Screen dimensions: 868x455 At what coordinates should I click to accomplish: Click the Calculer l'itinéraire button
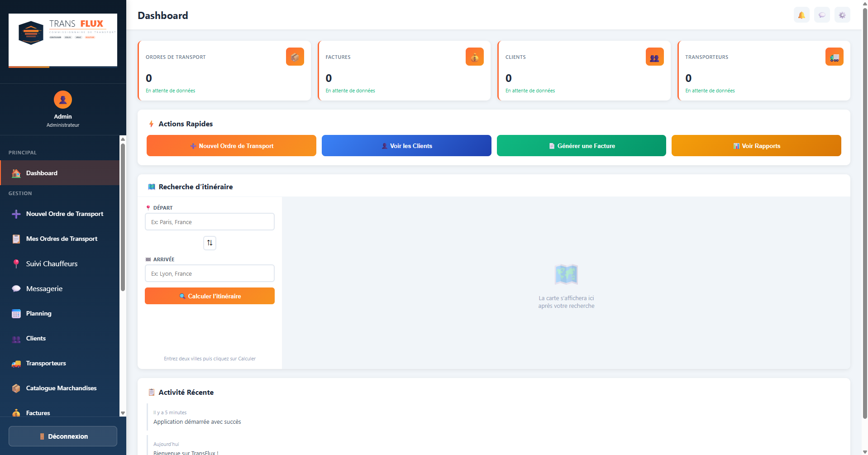(x=210, y=296)
